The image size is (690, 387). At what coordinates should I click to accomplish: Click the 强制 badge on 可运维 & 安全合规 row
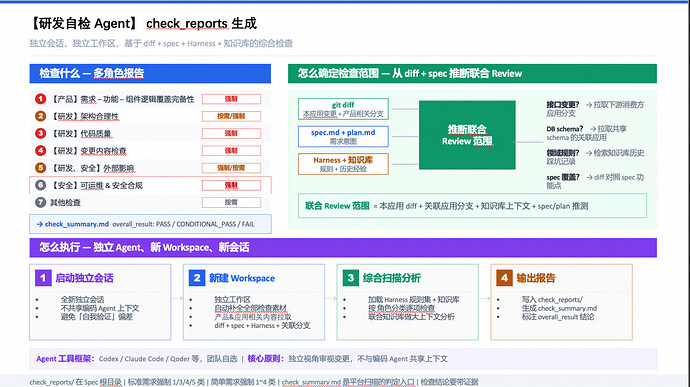click(231, 185)
